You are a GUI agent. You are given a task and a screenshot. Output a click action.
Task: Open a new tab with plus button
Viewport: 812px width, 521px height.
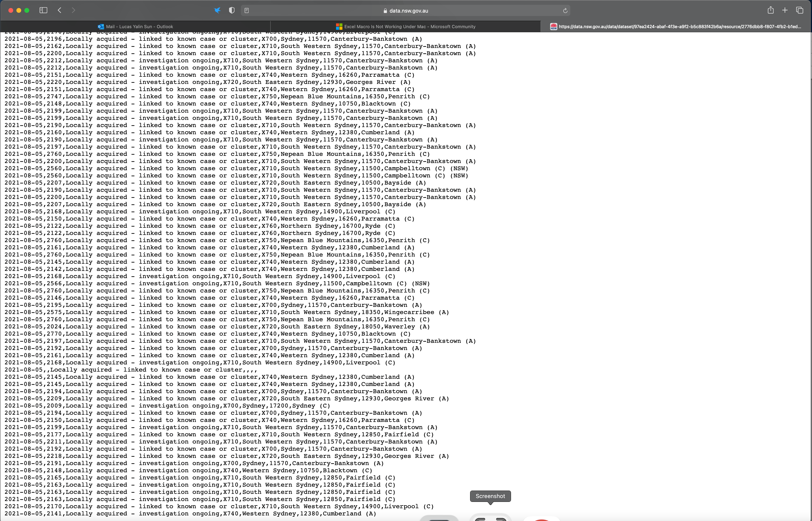785,10
